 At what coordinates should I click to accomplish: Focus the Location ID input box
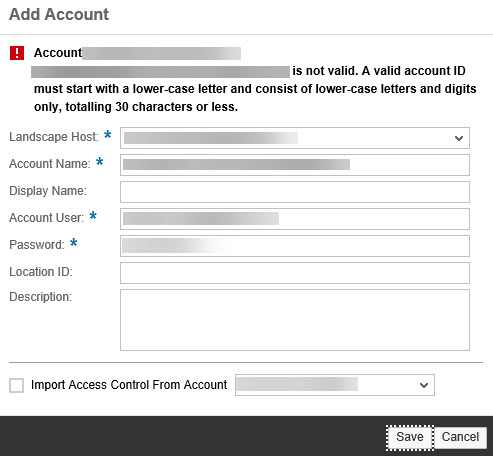click(x=295, y=273)
